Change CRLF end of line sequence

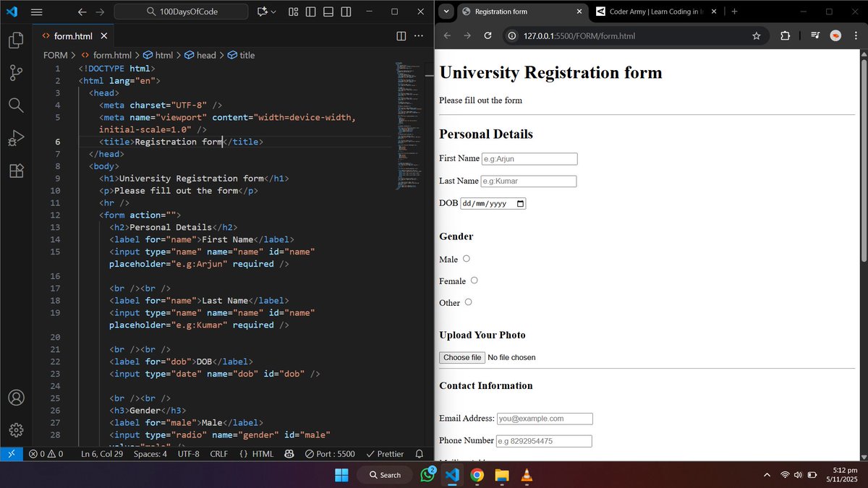pyautogui.click(x=218, y=454)
